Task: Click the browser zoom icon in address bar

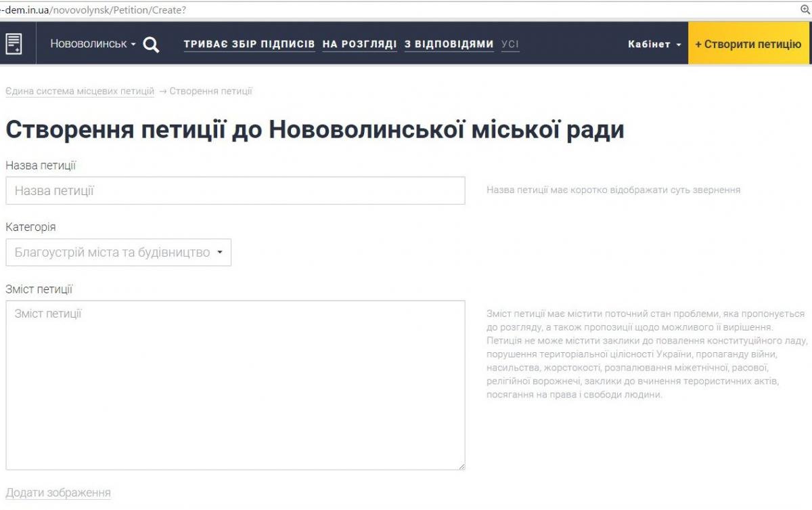Action: (805, 9)
